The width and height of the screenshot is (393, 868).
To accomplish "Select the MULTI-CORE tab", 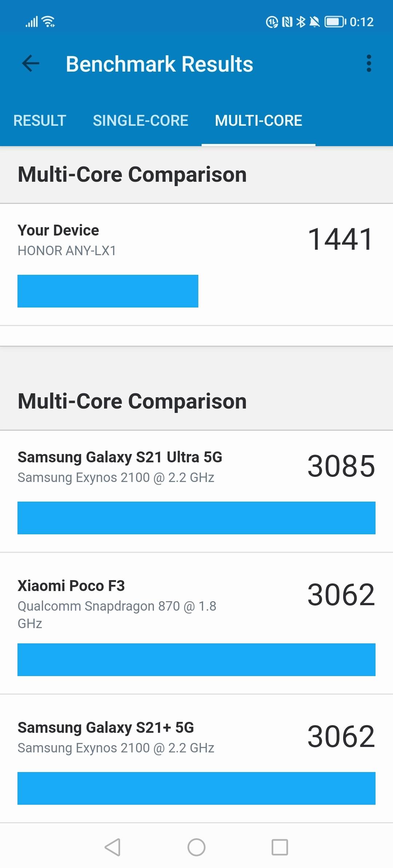I will point(258,121).
